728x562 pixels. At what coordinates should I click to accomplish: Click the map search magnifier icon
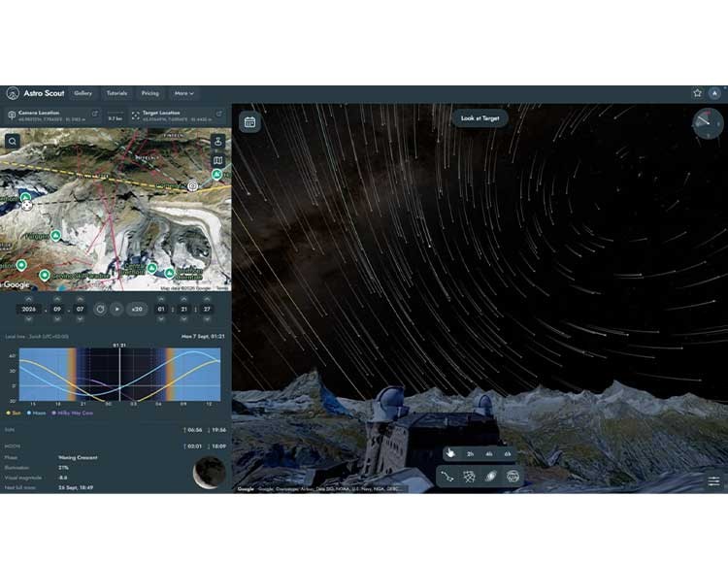13,141
